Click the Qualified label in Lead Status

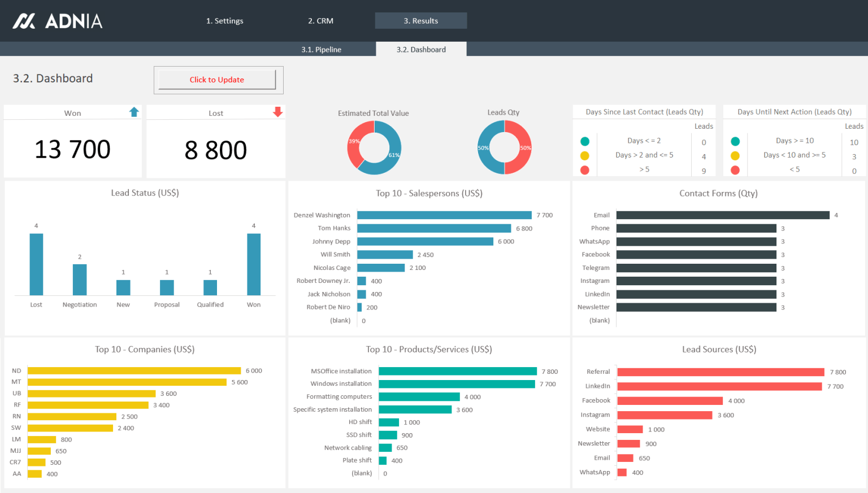210,304
